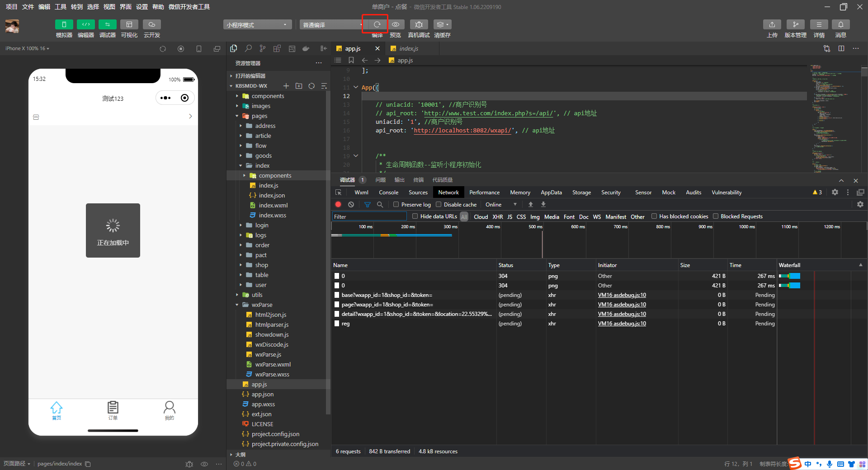Open 云开发 cloud development
Viewport: 868px width, 470px height.
coord(152,24)
